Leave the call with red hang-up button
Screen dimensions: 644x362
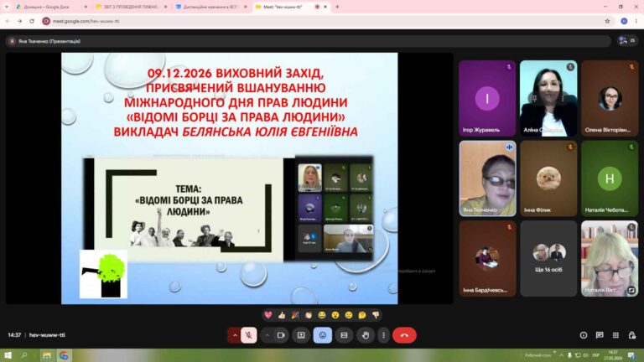(x=404, y=335)
